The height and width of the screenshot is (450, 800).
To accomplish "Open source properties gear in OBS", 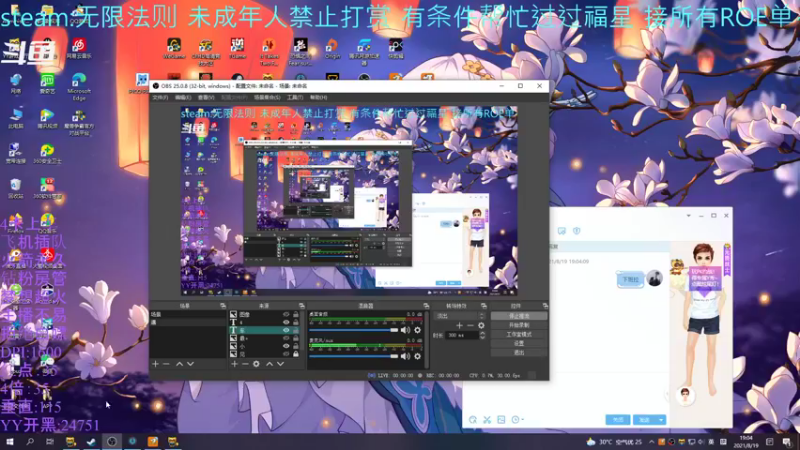I will point(256,364).
